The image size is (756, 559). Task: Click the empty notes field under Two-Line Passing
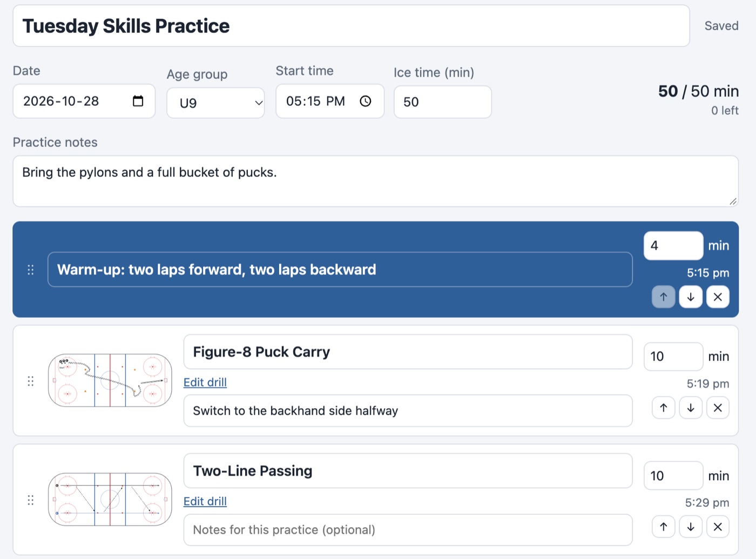pyautogui.click(x=408, y=530)
